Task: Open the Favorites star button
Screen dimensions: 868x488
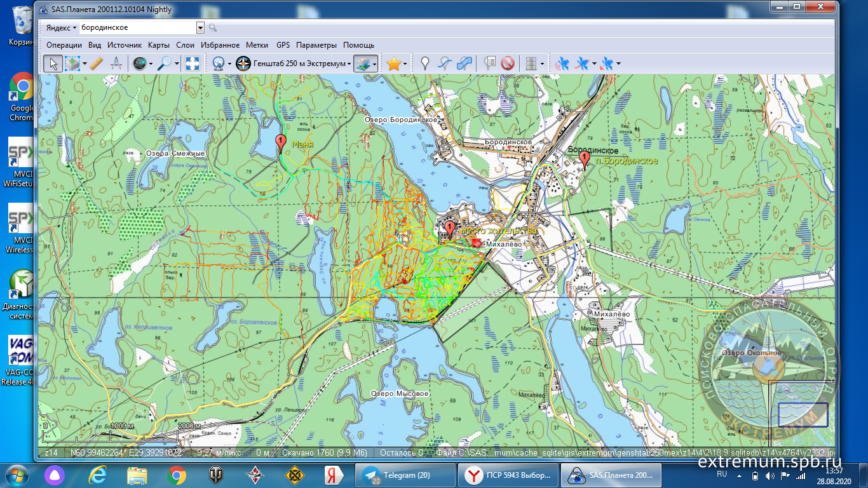Action: tap(393, 64)
